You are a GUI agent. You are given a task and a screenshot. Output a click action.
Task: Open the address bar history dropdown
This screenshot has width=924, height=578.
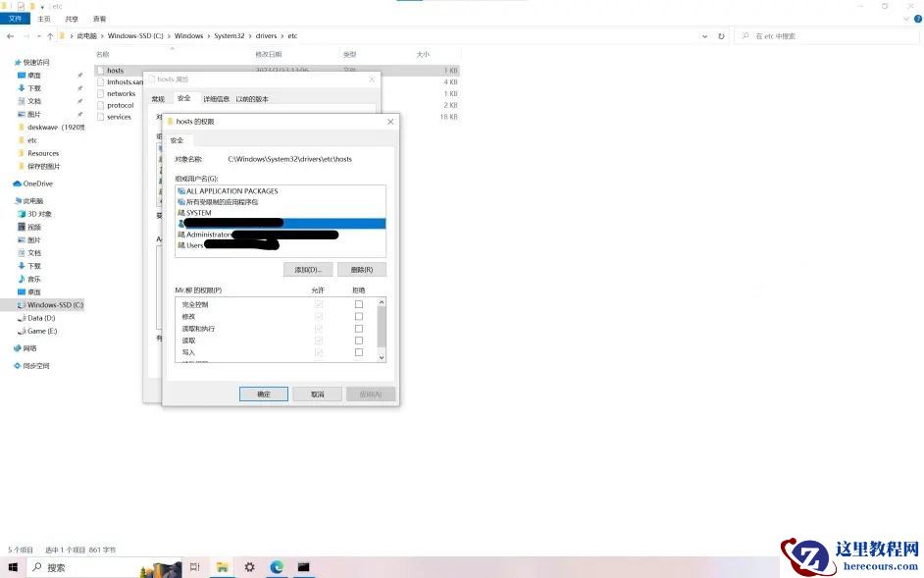point(705,36)
